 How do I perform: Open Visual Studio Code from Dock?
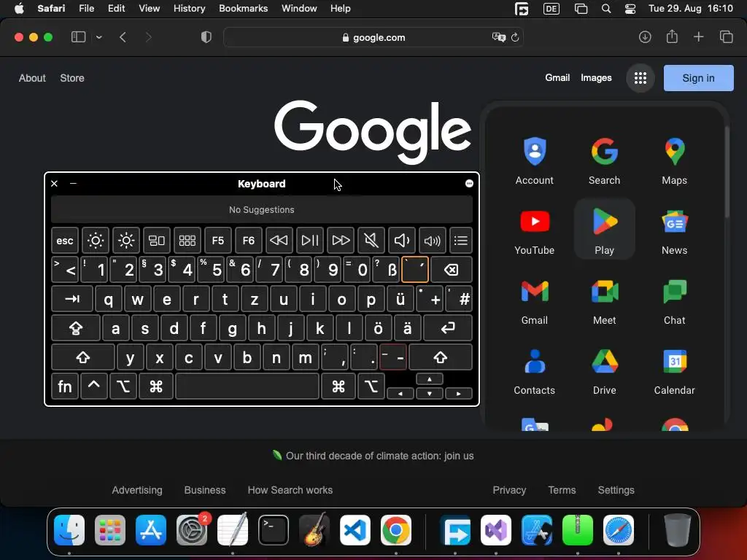pyautogui.click(x=355, y=530)
